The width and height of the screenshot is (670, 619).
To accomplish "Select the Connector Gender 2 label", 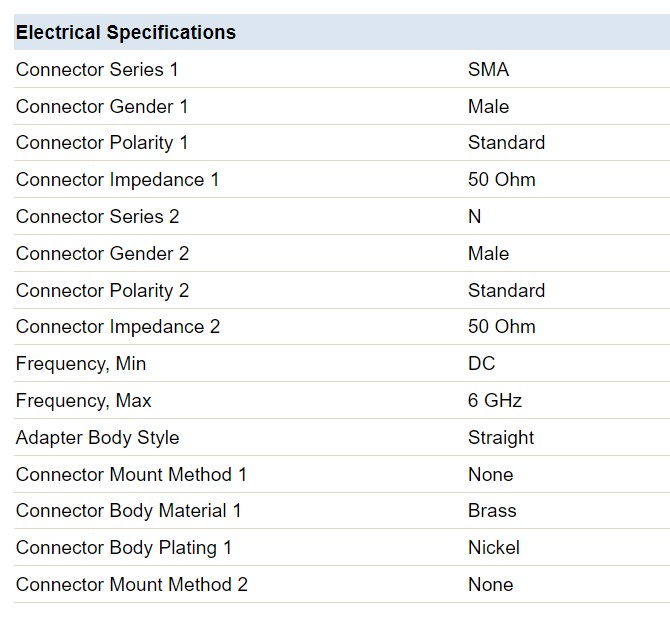I will pos(102,254).
